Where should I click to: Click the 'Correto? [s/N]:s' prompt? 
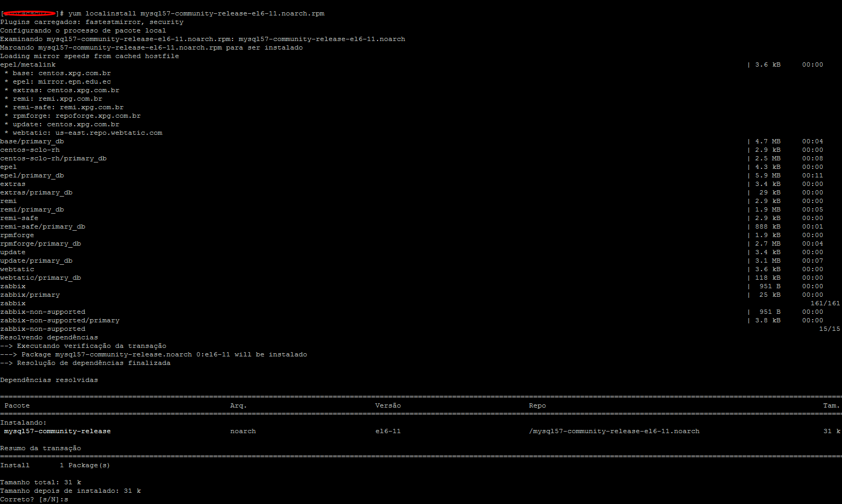coord(34,499)
